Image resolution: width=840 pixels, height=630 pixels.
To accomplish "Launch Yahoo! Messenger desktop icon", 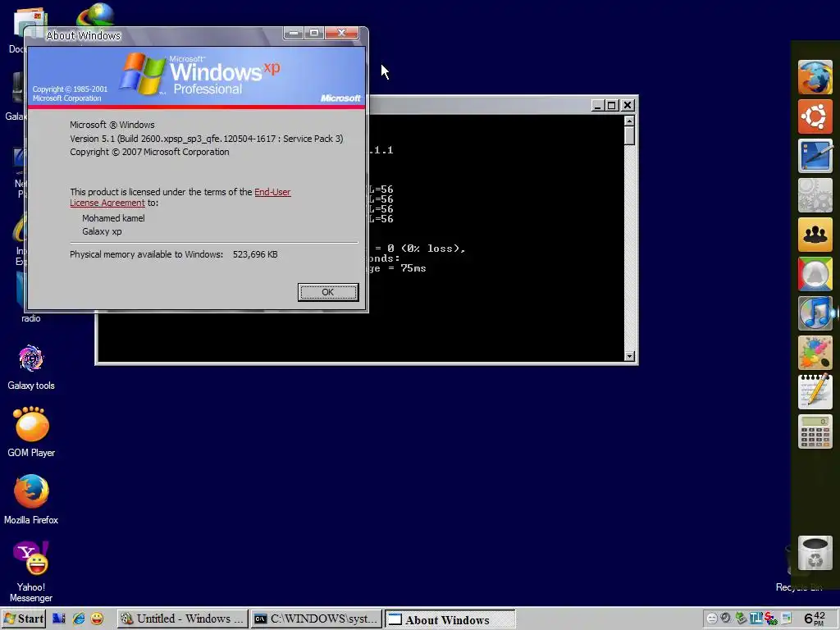I will tap(31, 572).
